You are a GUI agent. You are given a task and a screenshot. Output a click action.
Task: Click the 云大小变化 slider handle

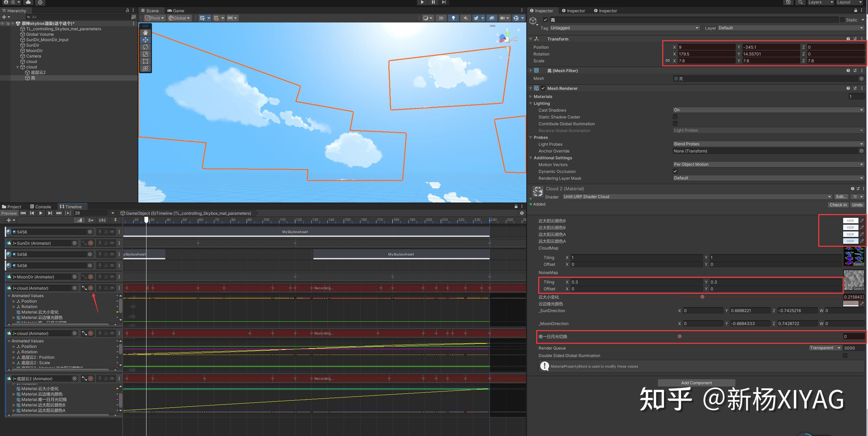(x=702, y=297)
